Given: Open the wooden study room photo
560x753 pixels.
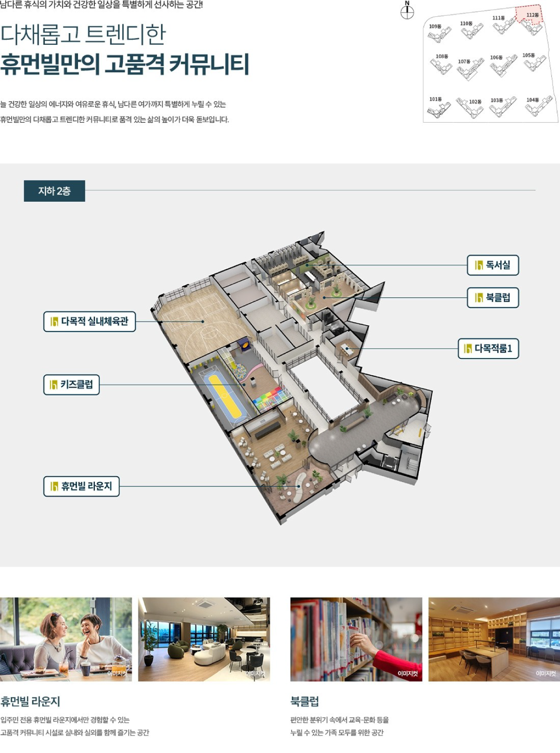Looking at the screenshot, I should [494, 639].
